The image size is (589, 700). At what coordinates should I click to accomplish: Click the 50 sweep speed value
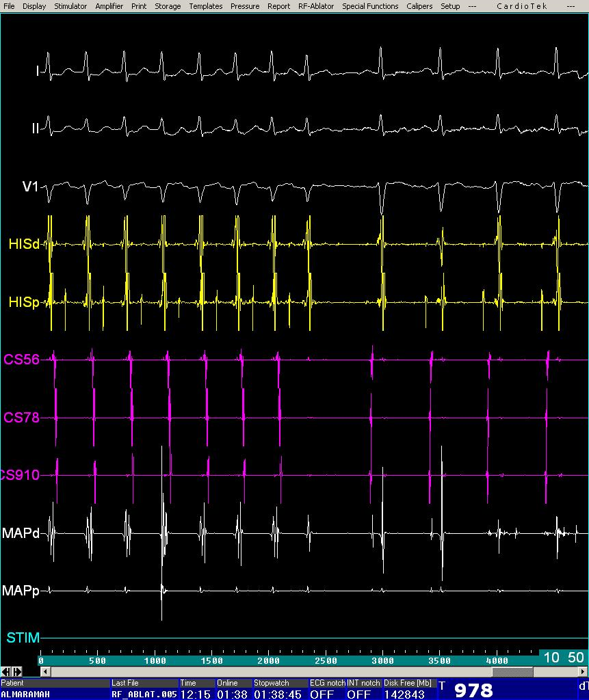(x=575, y=657)
